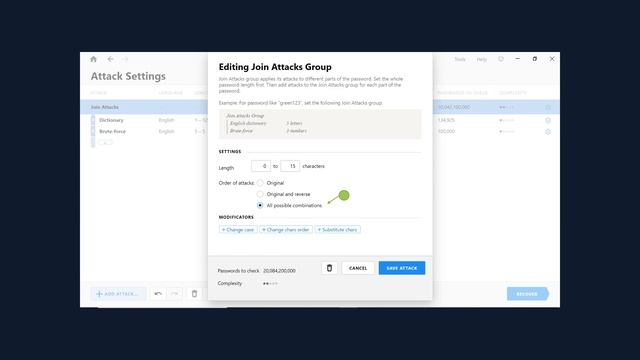This screenshot has width=640, height=360.
Task: Click the trash icon in bottom toolbar
Action: (x=194, y=293)
